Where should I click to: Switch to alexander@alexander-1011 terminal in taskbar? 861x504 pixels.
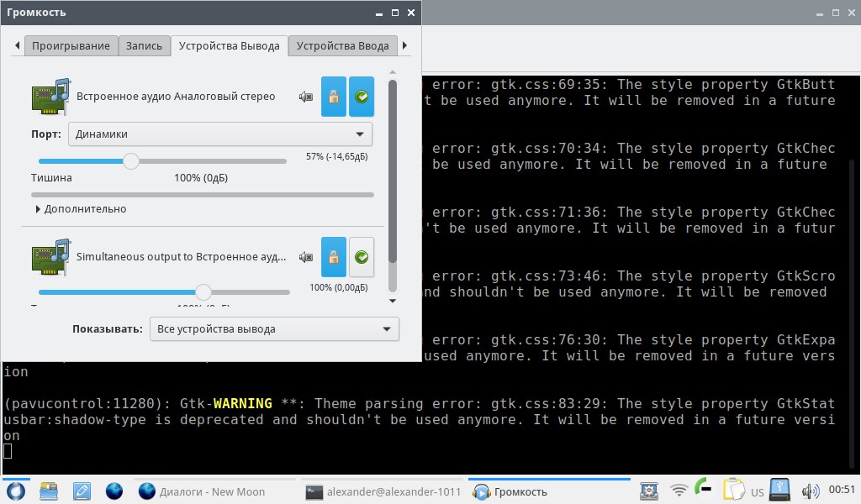click(x=383, y=492)
